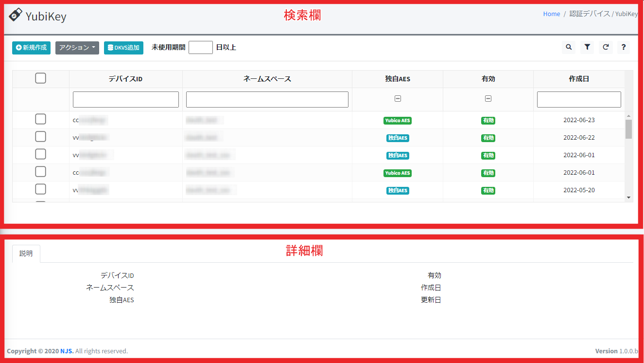Click the filter funnel icon
This screenshot has width=644, height=363.
click(587, 47)
